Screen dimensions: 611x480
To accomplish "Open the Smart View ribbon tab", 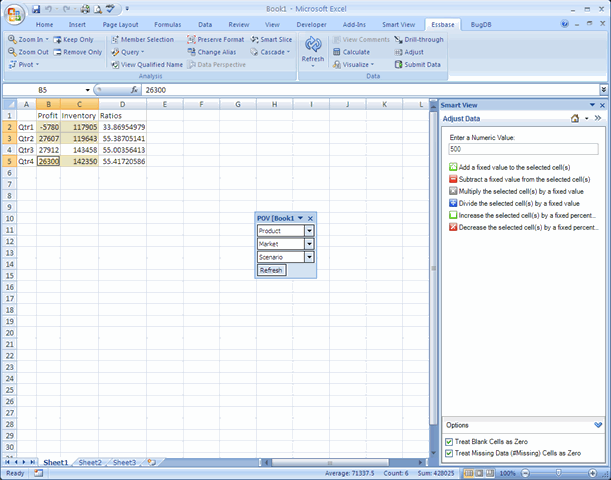I will pyautogui.click(x=399, y=25).
